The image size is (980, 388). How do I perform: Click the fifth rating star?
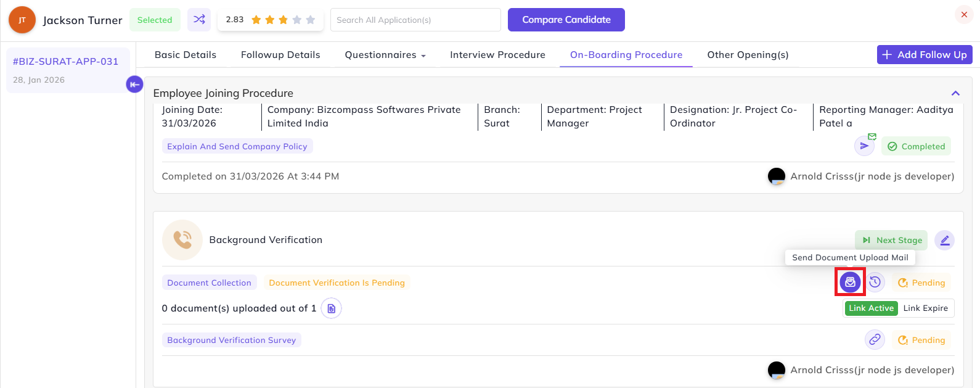(311, 20)
